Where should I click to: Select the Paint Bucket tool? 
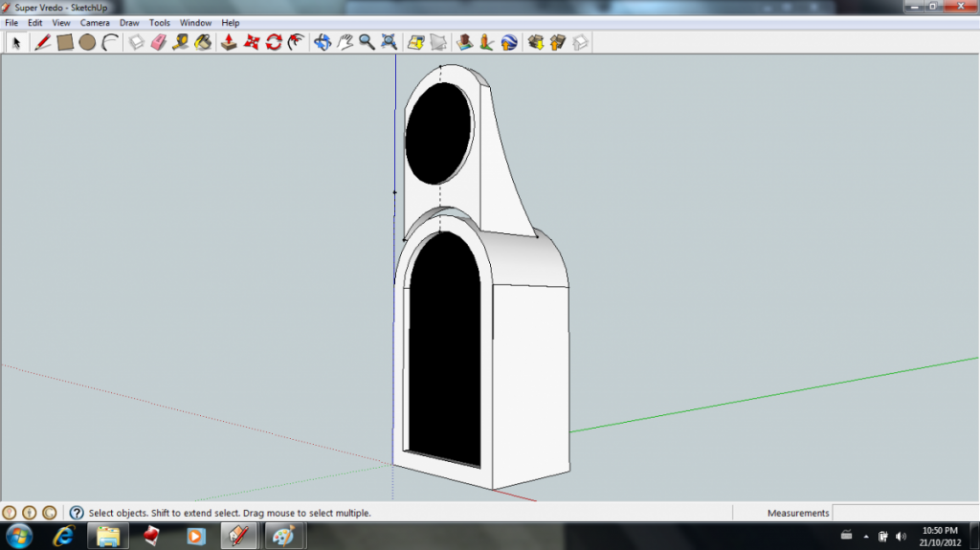pyautogui.click(x=203, y=42)
